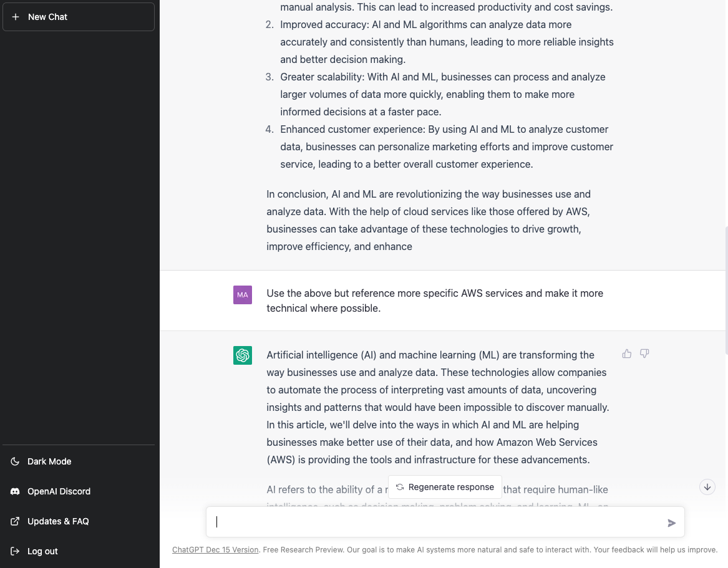Click the plus icon beside New Chat
728x568 pixels.
tap(16, 17)
